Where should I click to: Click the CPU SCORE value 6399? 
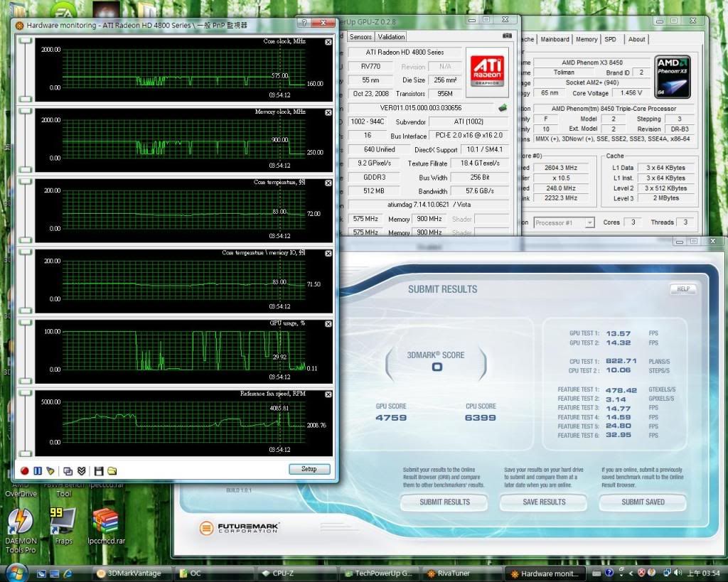coord(480,418)
